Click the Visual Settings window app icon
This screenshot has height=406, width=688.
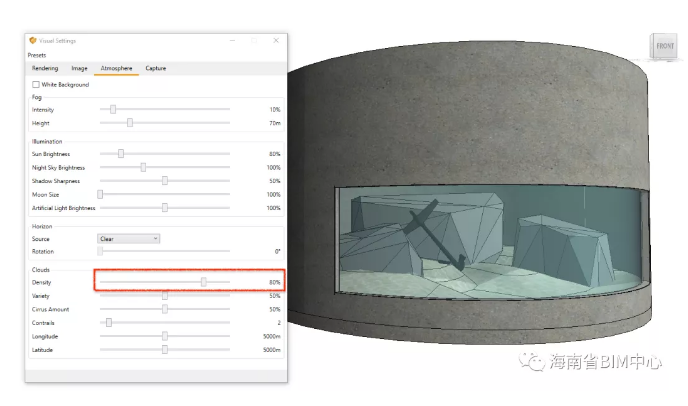tap(32, 40)
